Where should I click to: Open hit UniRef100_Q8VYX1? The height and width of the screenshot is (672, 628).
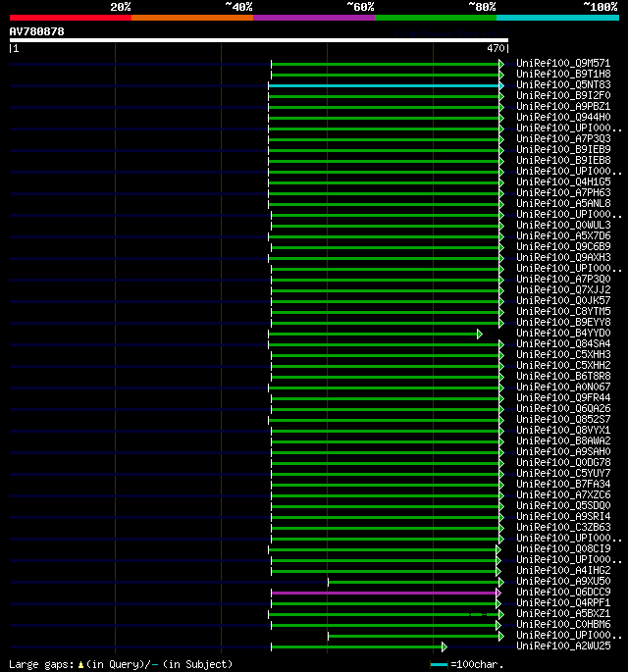[563, 431]
